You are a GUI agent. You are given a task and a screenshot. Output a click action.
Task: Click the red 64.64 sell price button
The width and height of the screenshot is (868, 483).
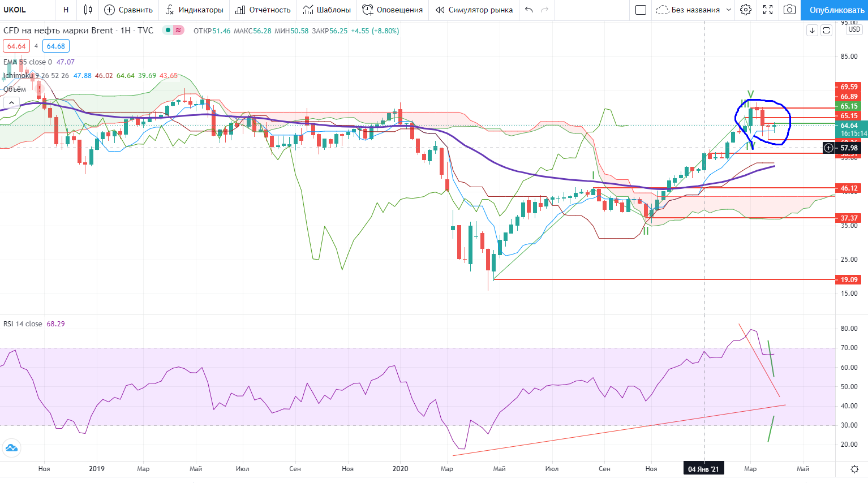[16, 46]
